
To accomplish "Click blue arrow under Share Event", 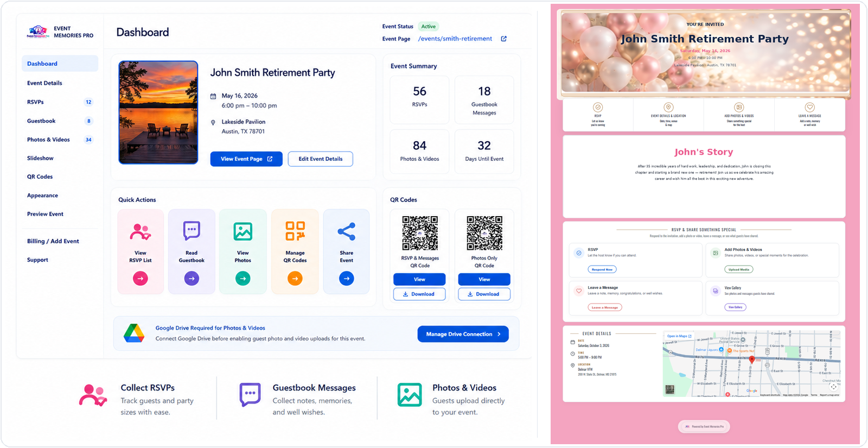I will pos(347,279).
